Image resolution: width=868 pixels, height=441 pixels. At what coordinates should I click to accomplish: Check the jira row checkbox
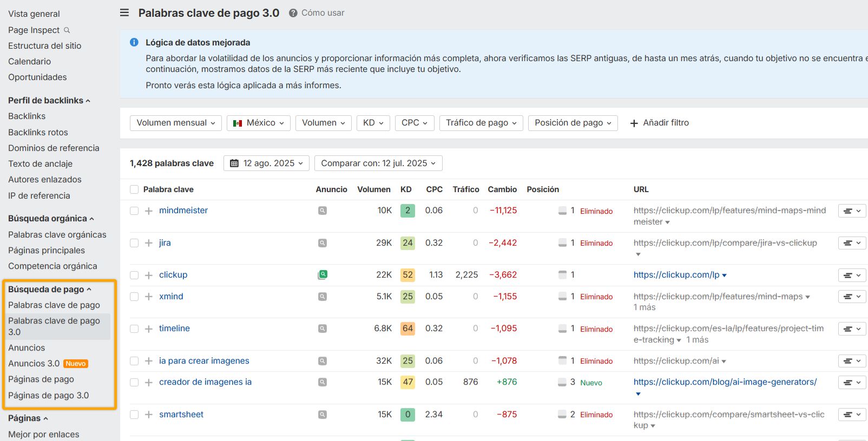click(x=134, y=243)
